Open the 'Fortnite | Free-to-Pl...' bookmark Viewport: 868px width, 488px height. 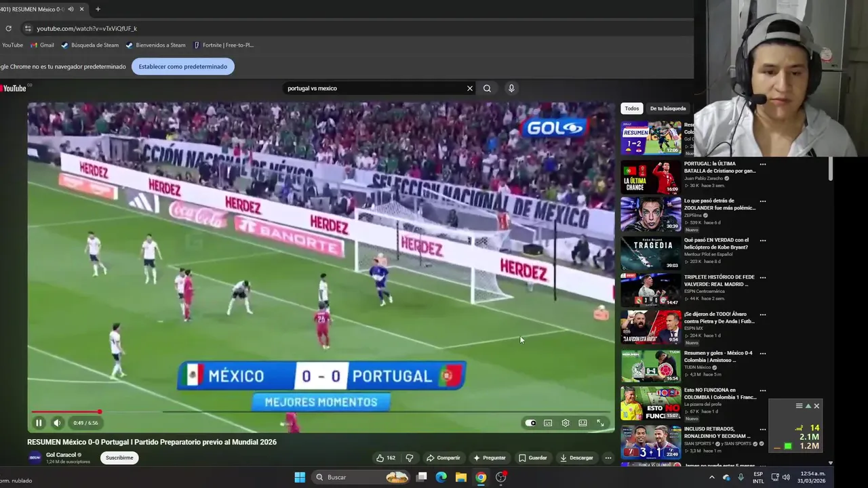pos(223,45)
